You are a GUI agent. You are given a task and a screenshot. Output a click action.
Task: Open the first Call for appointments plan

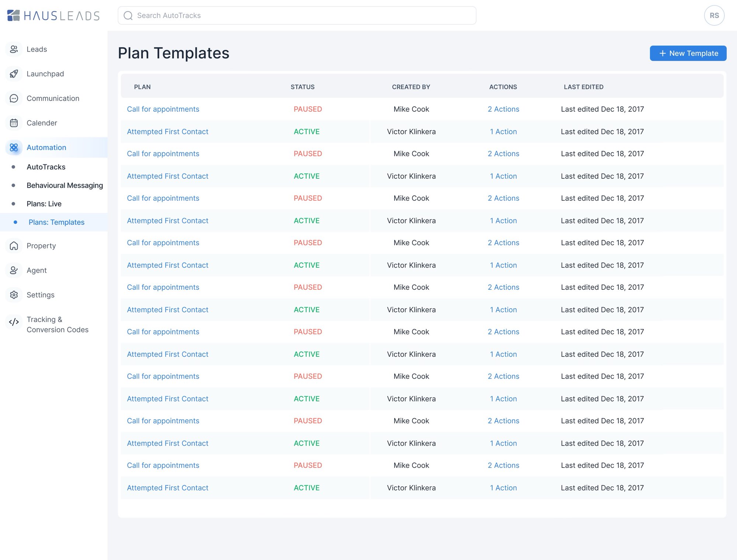[163, 109]
